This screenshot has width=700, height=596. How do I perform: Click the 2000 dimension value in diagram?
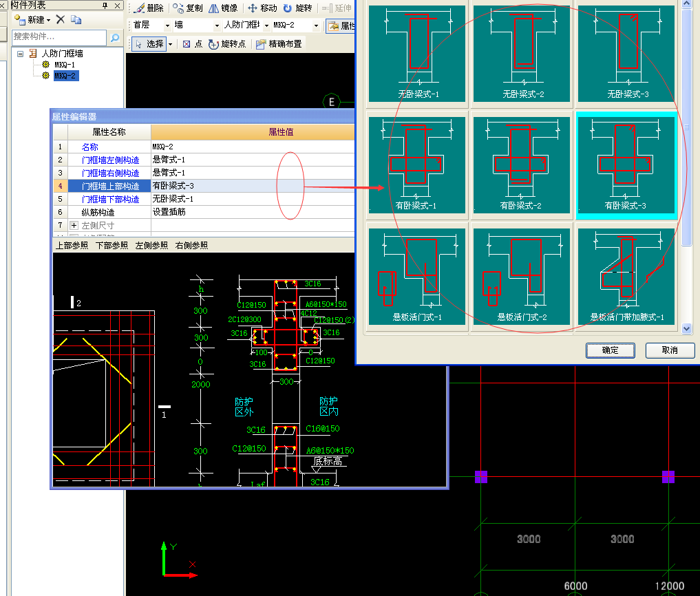pyautogui.click(x=200, y=385)
